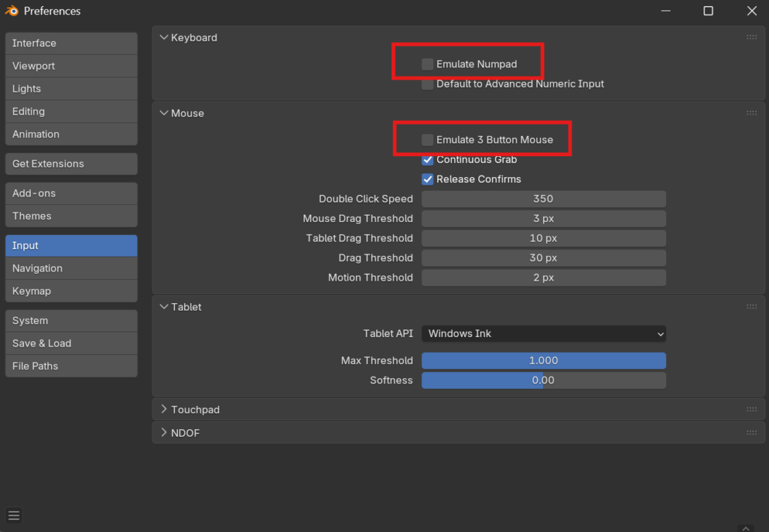Click the Keyboard panel drag grip dots

[x=751, y=38]
